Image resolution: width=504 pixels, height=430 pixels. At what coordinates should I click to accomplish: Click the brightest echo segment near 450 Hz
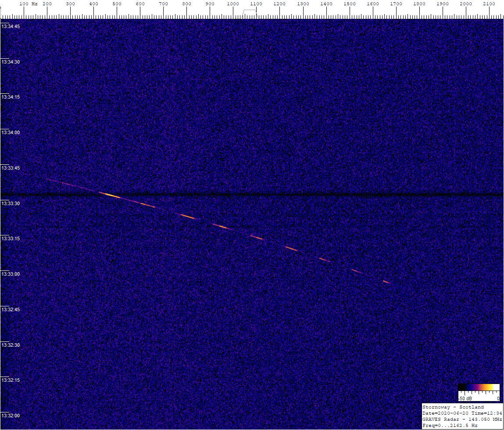pyautogui.click(x=110, y=195)
